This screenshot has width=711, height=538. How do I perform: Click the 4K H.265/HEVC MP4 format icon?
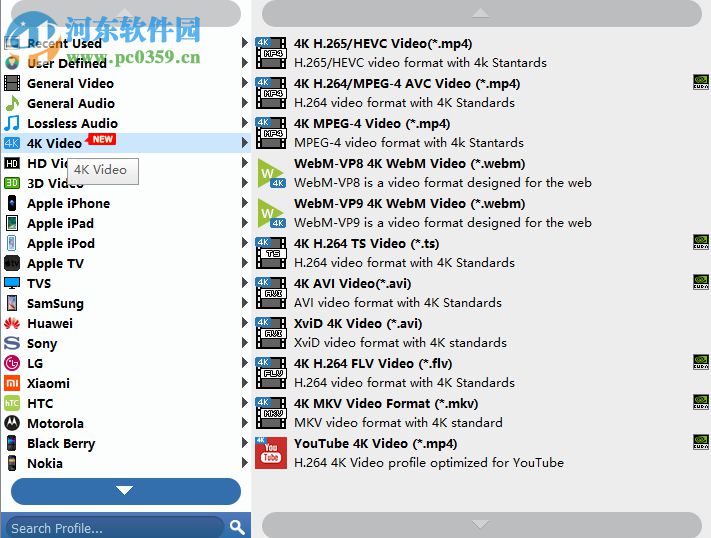[271, 53]
